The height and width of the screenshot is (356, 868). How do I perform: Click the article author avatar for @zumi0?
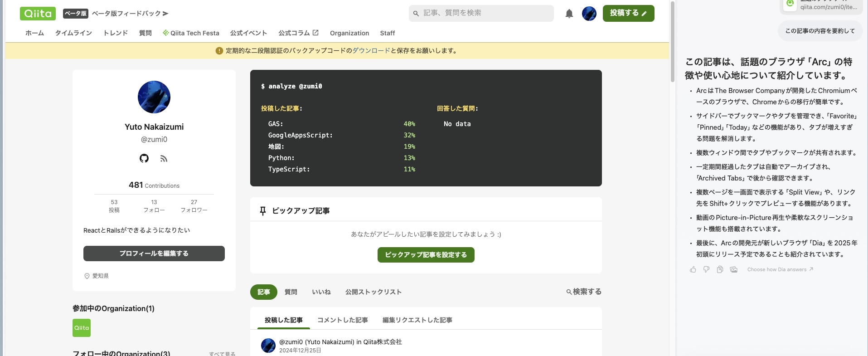tap(268, 346)
